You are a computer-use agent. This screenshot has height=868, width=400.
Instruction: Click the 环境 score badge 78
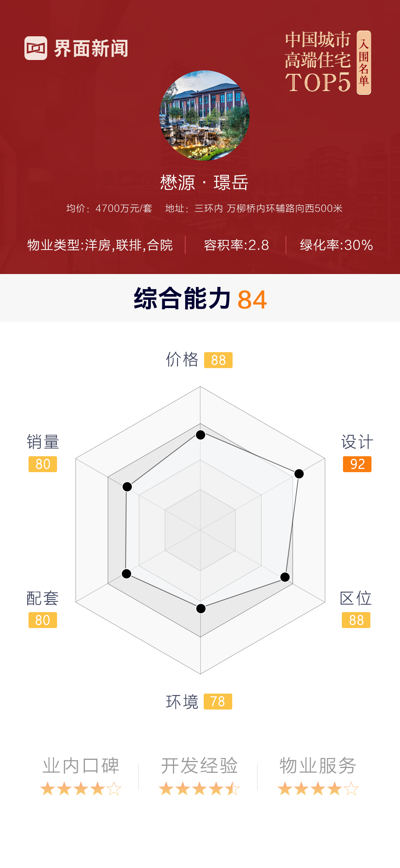click(218, 701)
